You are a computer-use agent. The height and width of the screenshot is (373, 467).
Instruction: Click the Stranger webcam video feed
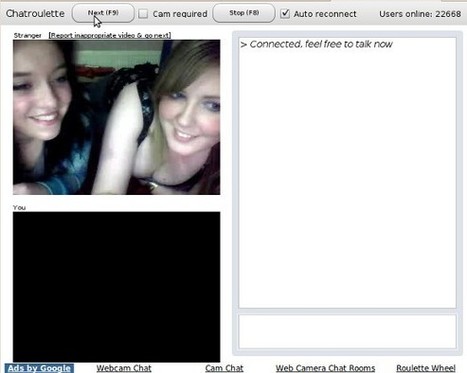coord(116,117)
